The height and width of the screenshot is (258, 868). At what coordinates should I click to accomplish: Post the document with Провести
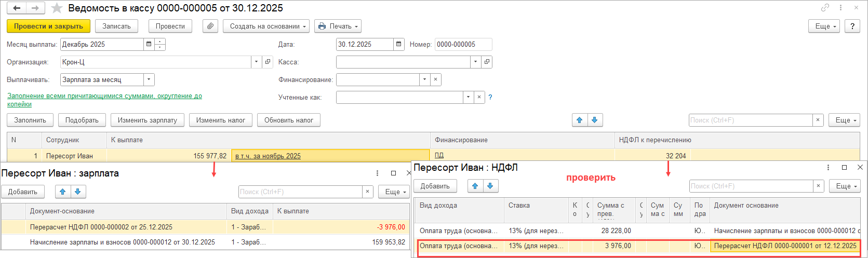tap(170, 26)
